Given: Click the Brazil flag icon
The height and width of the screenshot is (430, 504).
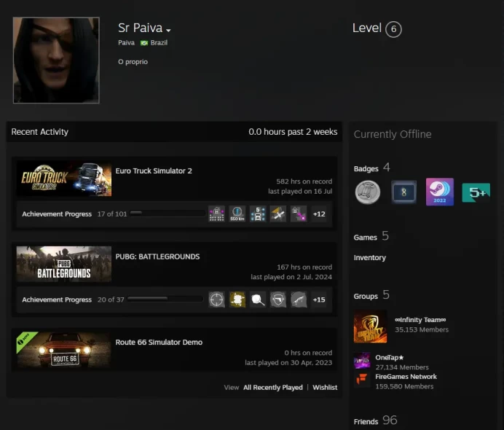Looking at the screenshot, I should click(144, 43).
